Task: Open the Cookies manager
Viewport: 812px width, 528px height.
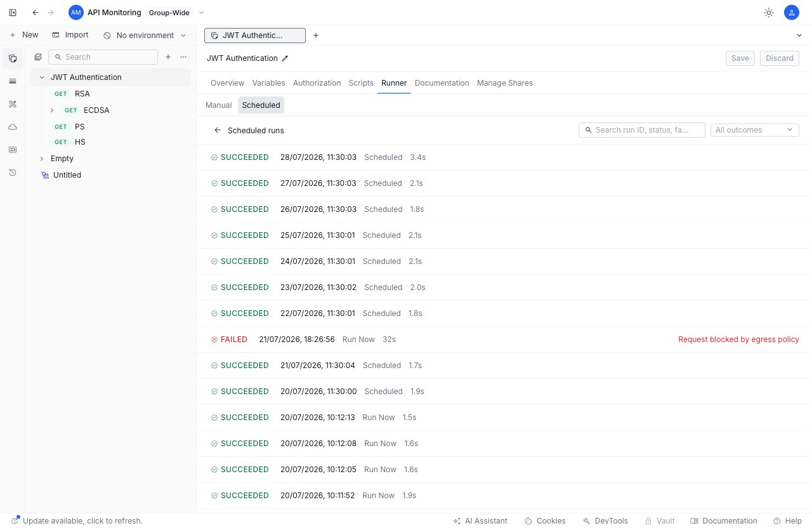Action: [x=545, y=521]
